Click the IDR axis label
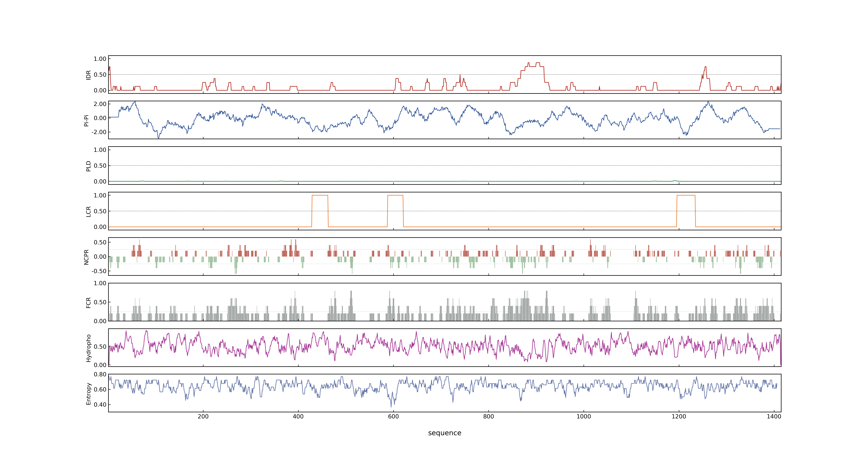The image size is (868, 463). point(88,75)
